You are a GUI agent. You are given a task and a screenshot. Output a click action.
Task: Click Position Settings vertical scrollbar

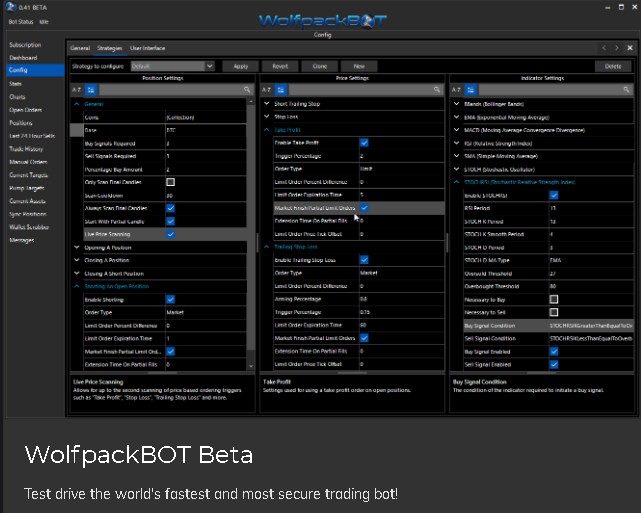[251, 227]
